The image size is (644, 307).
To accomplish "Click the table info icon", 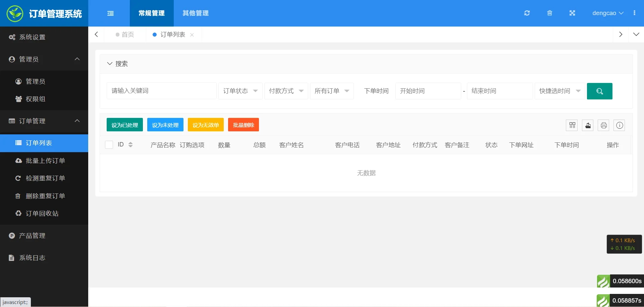I will 619,125.
